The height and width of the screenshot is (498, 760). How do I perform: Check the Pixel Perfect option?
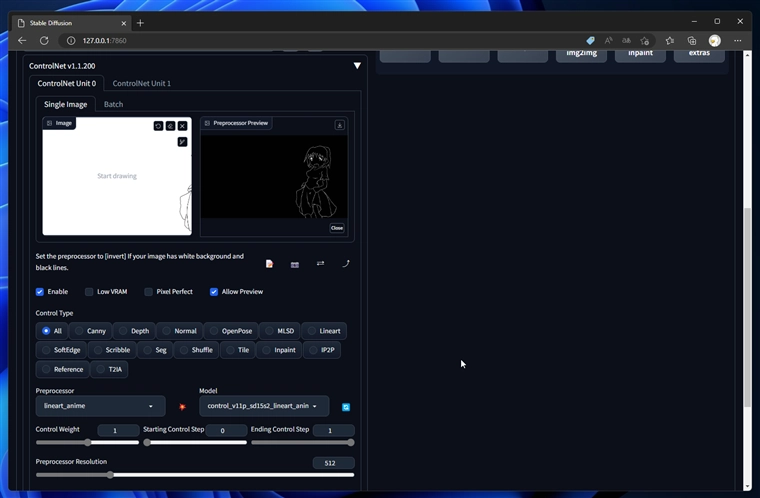149,292
